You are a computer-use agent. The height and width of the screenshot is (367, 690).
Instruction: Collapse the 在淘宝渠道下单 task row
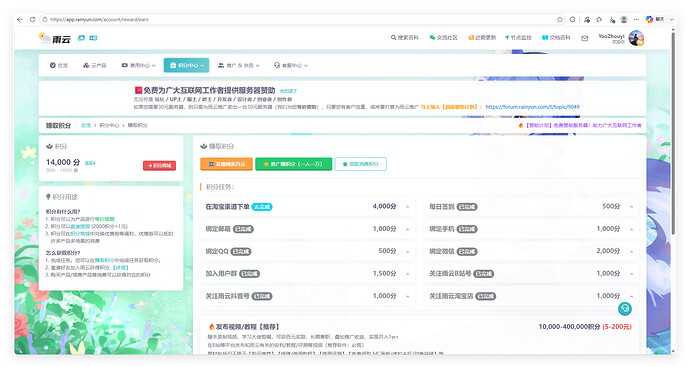tap(407, 207)
